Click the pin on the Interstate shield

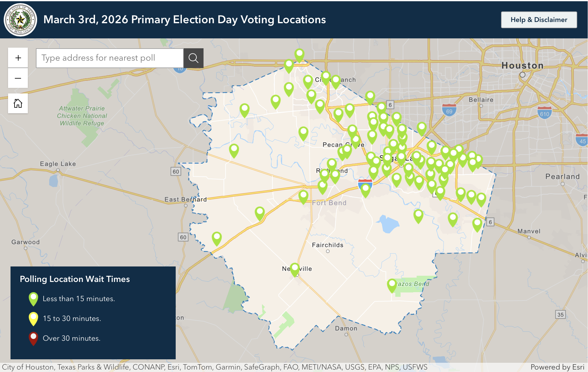pos(366,189)
